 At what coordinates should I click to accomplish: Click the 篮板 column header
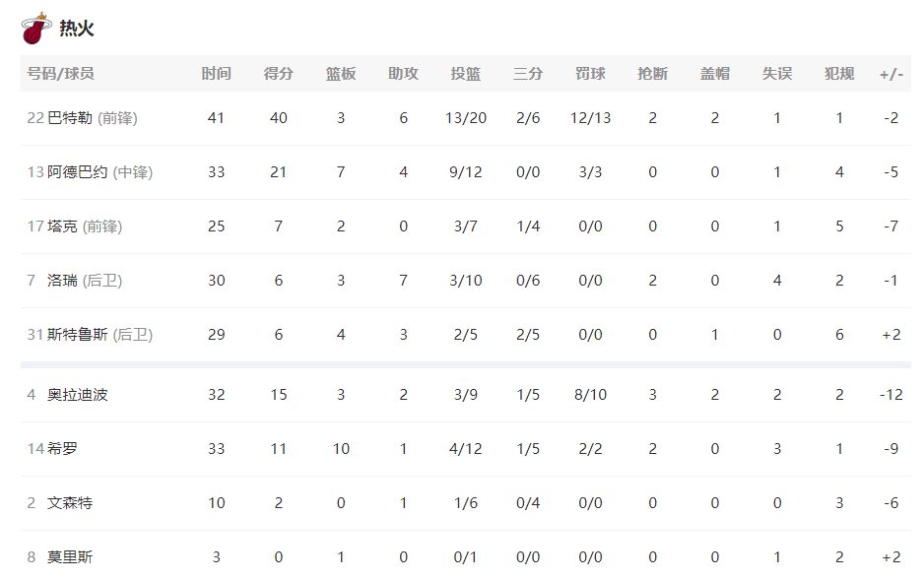tap(341, 74)
